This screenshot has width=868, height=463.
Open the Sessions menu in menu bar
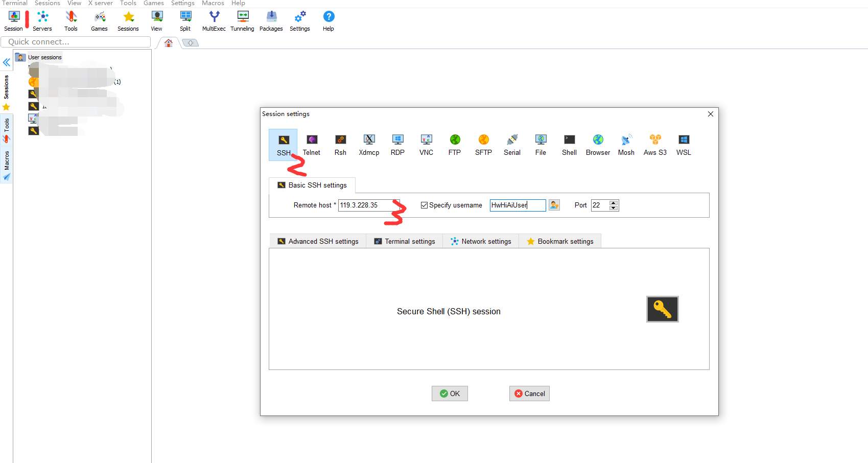pos(48,3)
